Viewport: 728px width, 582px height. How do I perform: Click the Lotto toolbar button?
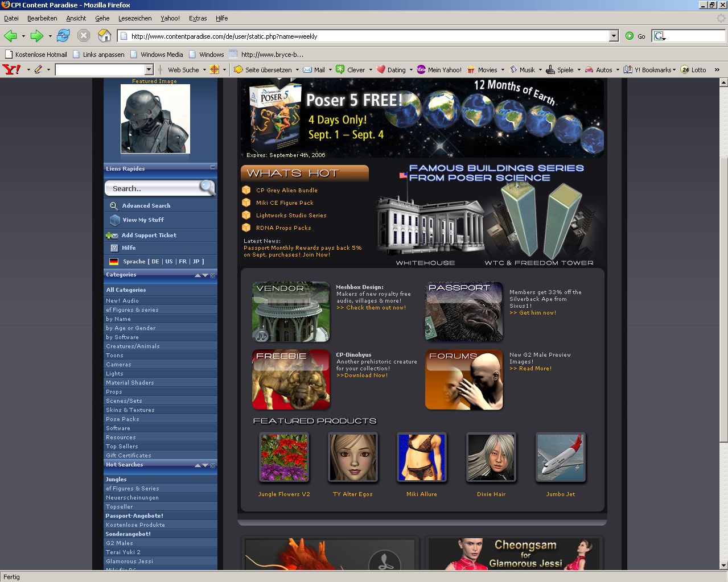coord(693,69)
